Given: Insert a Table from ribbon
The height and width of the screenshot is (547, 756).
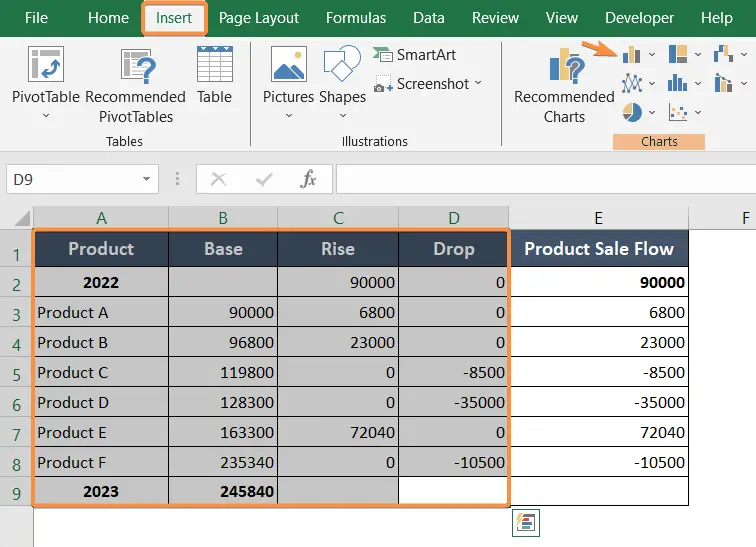Looking at the screenshot, I should 215,75.
